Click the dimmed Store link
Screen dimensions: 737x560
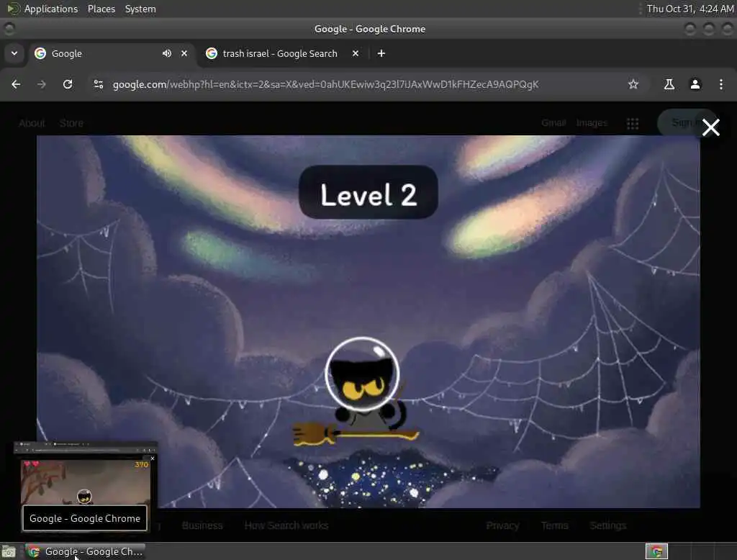pos(71,123)
